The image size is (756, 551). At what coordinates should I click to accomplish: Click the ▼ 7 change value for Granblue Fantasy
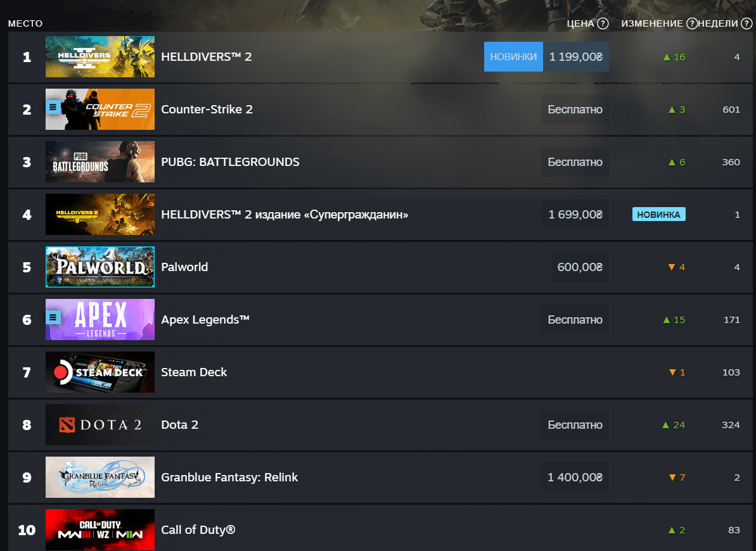pyautogui.click(x=677, y=478)
